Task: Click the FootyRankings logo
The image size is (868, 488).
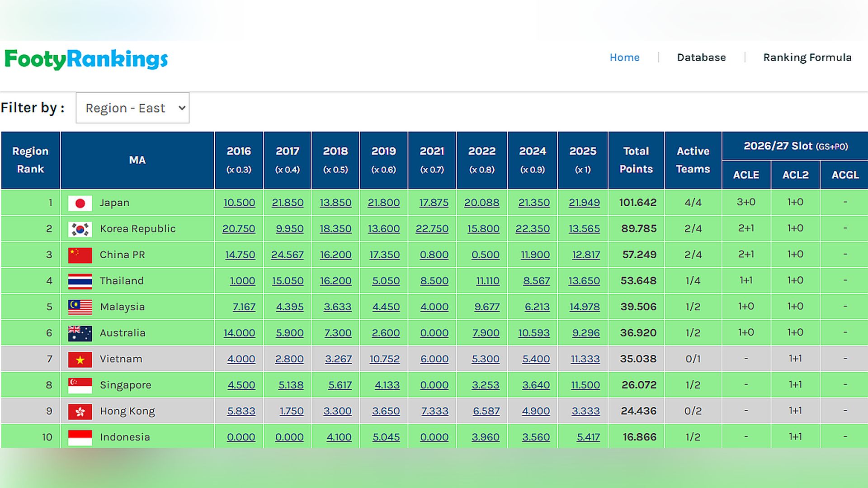Action: click(x=86, y=59)
